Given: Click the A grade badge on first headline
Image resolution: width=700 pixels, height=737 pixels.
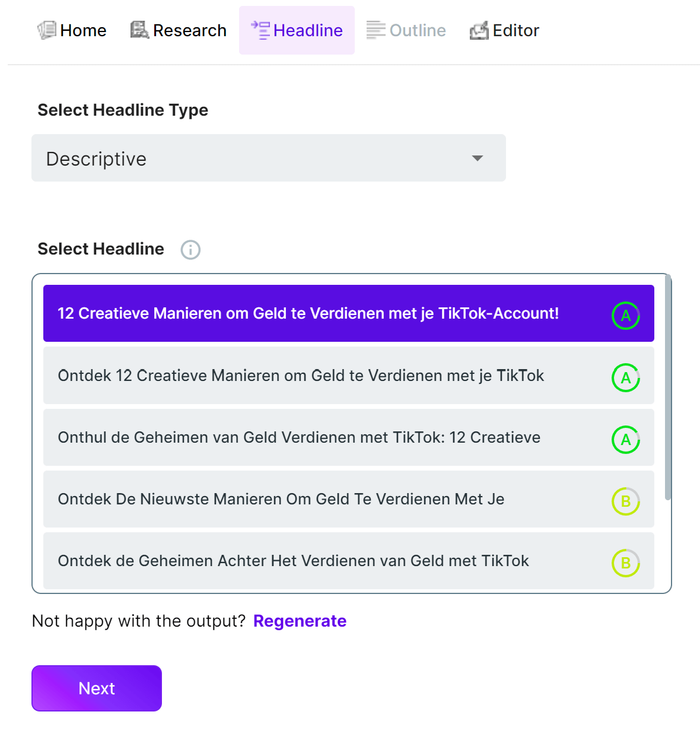Looking at the screenshot, I should tap(625, 316).
